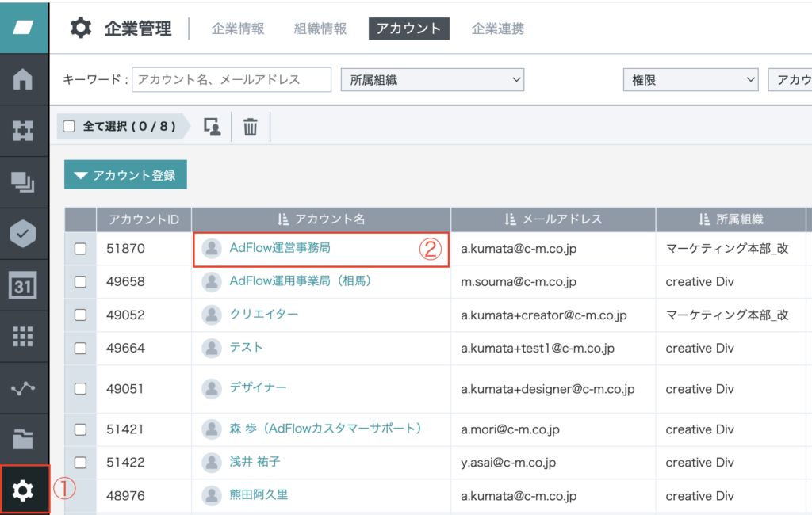This screenshot has width=812, height=515.
Task: Check the 全て選択 select-all checkbox
Action: click(69, 127)
